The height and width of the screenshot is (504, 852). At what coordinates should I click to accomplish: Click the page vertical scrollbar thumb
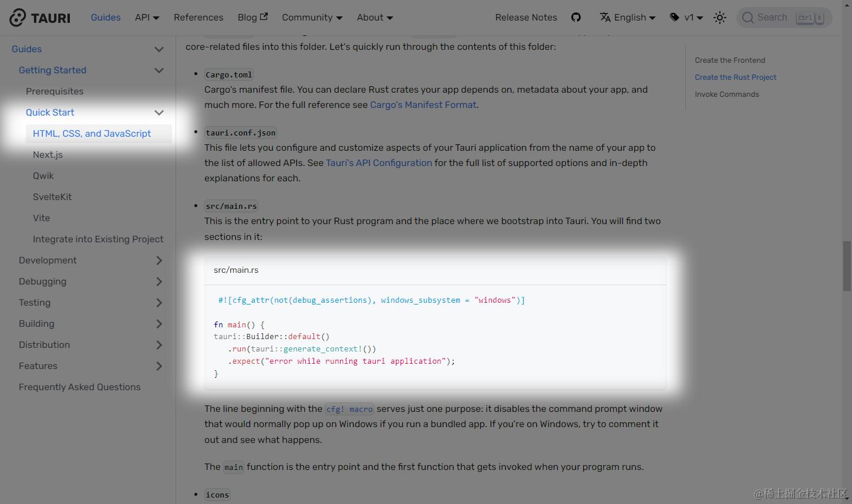coord(847,266)
